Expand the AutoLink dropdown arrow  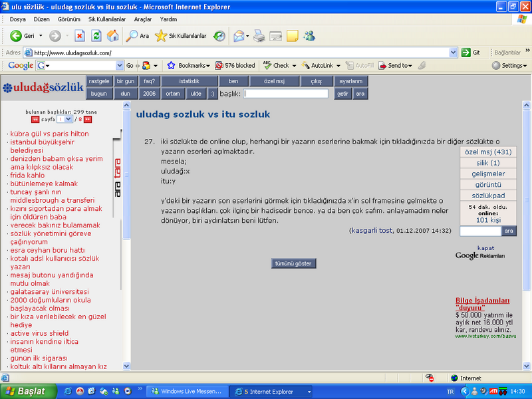[338, 65]
